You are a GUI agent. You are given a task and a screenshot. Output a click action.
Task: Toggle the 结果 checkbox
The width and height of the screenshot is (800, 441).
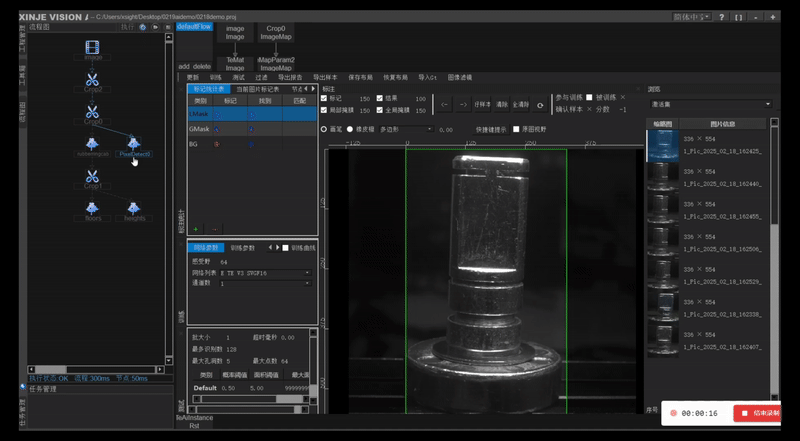[380, 98]
